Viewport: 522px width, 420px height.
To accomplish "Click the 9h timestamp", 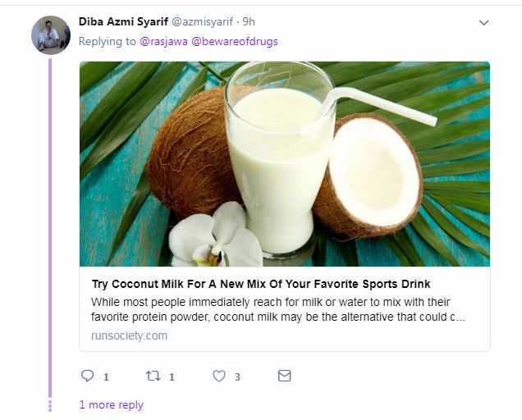I will coord(249,21).
